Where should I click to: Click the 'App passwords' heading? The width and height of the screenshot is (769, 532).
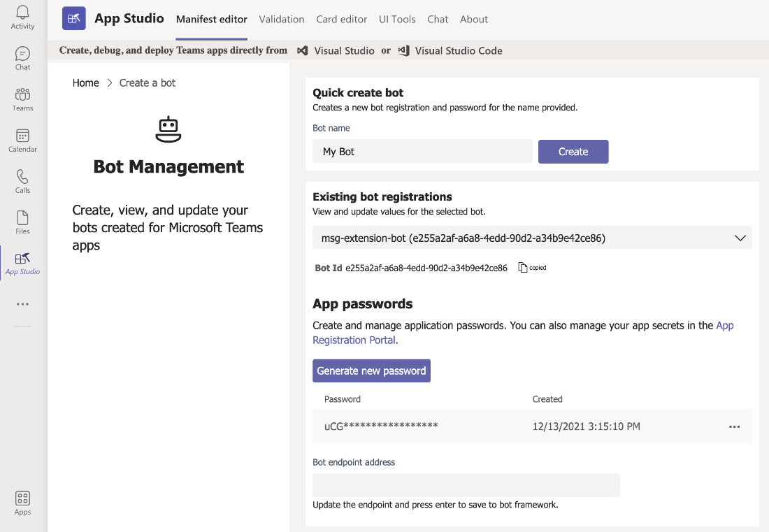tap(362, 304)
